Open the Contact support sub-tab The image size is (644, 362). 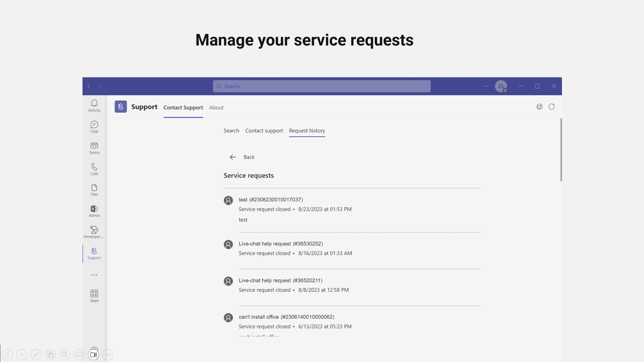tap(264, 131)
